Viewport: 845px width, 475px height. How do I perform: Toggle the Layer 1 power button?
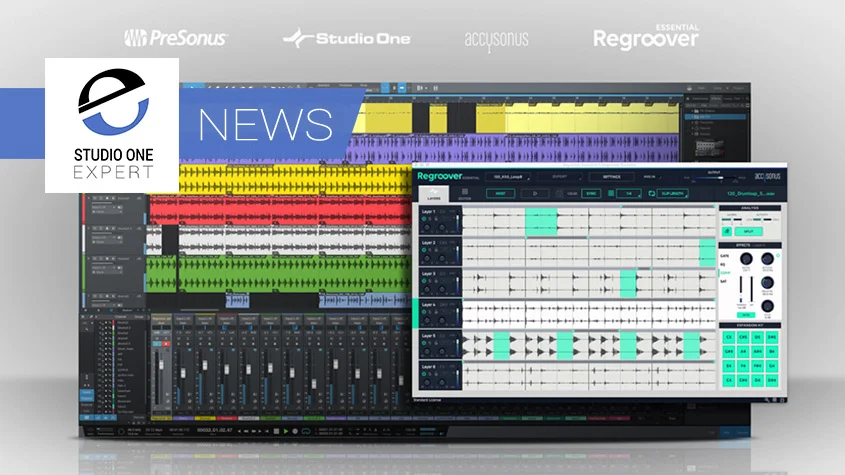point(424,219)
